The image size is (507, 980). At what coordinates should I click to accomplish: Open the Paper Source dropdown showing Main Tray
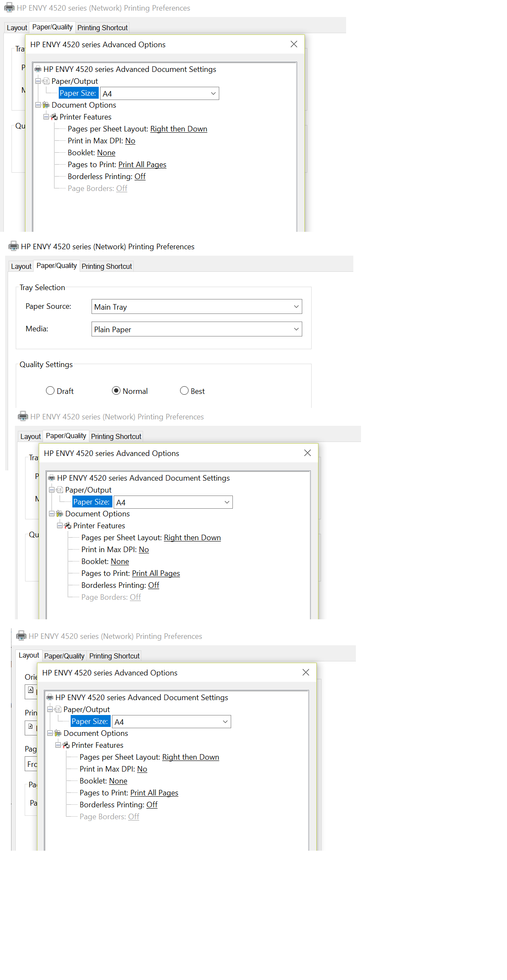pos(196,307)
